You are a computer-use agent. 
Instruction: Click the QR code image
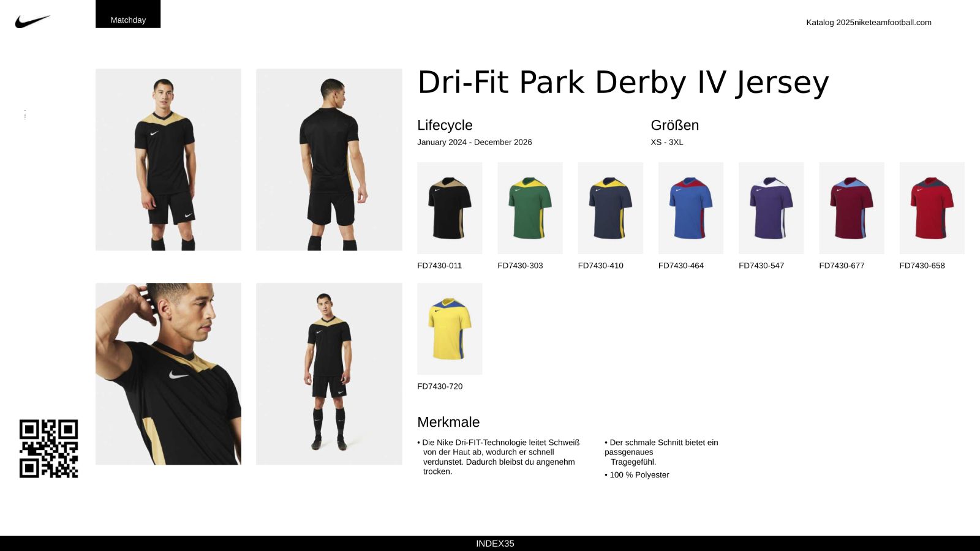48,449
